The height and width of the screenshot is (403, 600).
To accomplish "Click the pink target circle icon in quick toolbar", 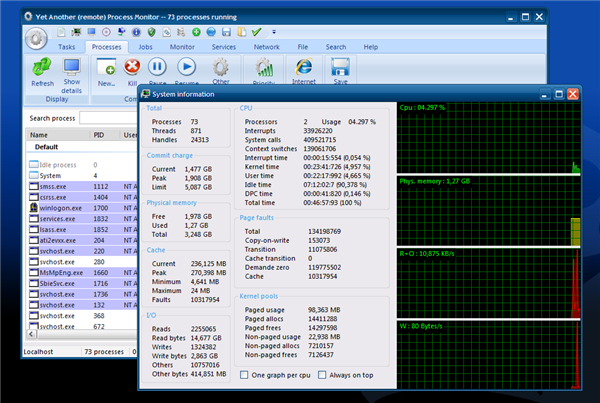I will coord(106,32).
